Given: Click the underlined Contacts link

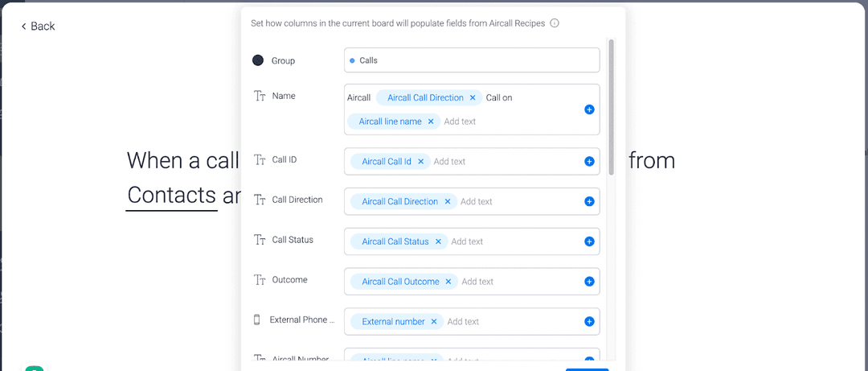Looking at the screenshot, I should 171,195.
